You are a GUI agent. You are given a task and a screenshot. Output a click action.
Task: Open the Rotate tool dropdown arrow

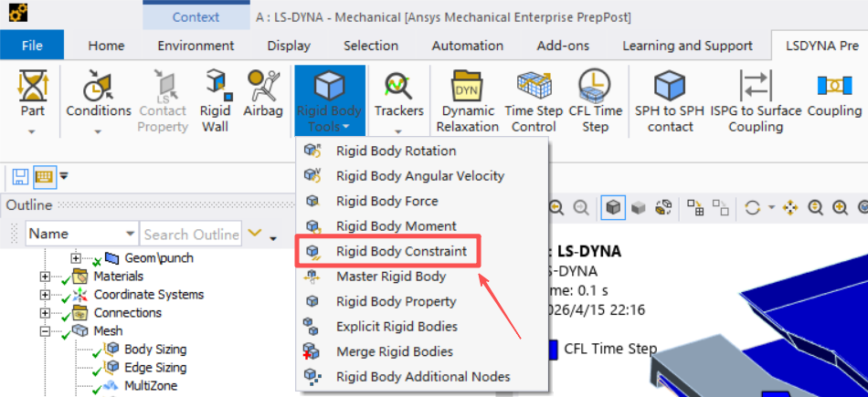point(771,208)
